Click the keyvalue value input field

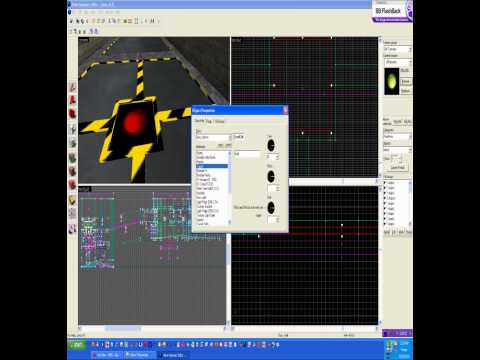pos(247,154)
